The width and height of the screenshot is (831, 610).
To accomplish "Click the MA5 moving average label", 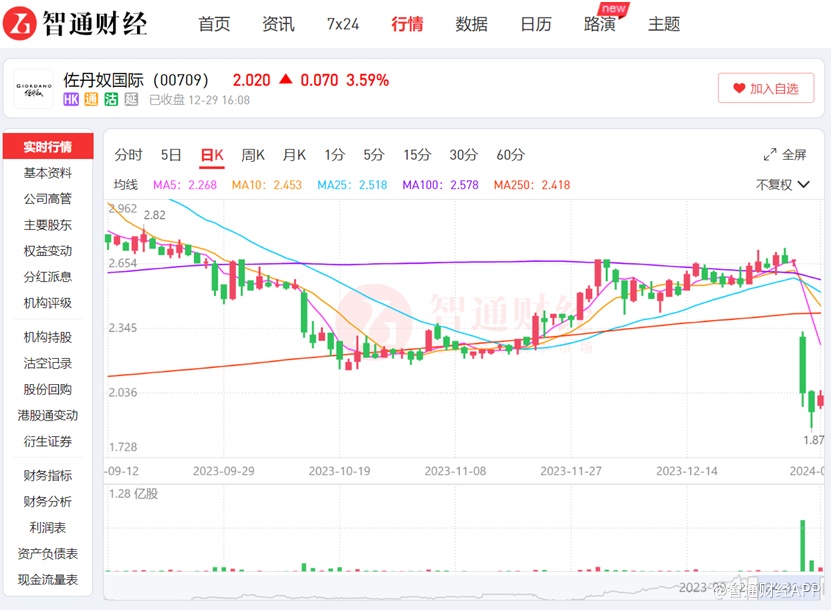I will tap(185, 185).
